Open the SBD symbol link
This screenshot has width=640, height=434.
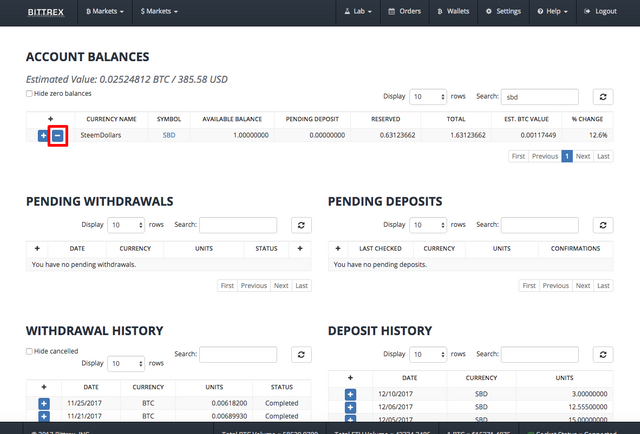click(x=169, y=135)
